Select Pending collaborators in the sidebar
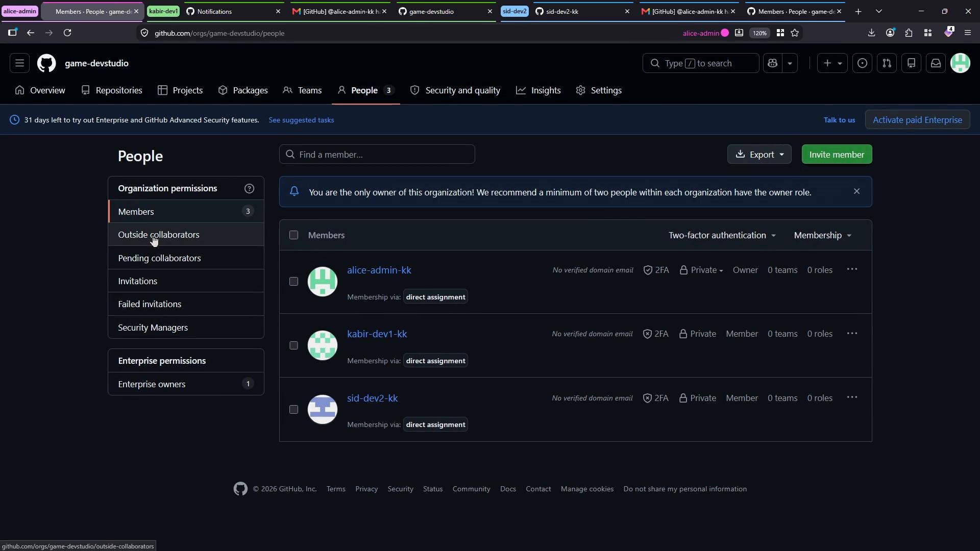The height and width of the screenshot is (551, 980). pos(186,258)
